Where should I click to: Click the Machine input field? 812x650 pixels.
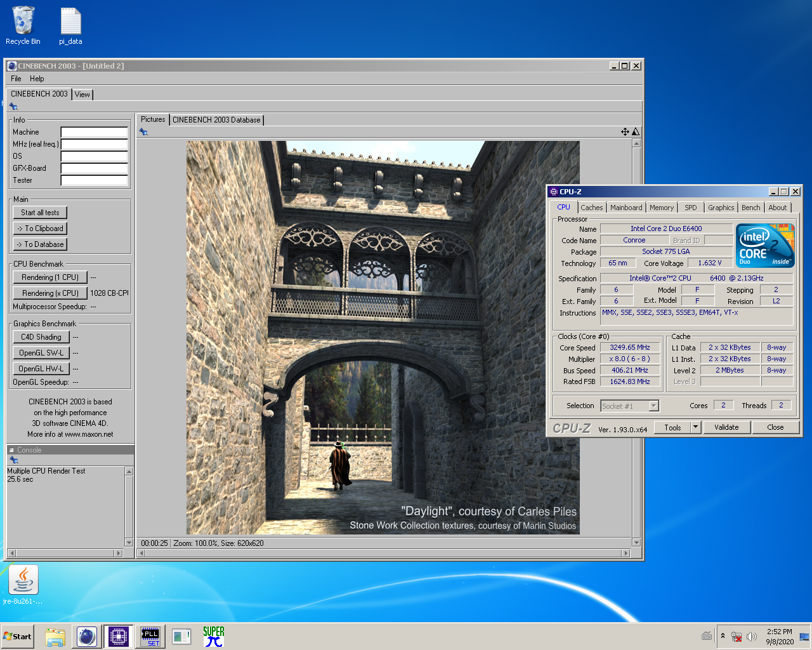pyautogui.click(x=95, y=132)
